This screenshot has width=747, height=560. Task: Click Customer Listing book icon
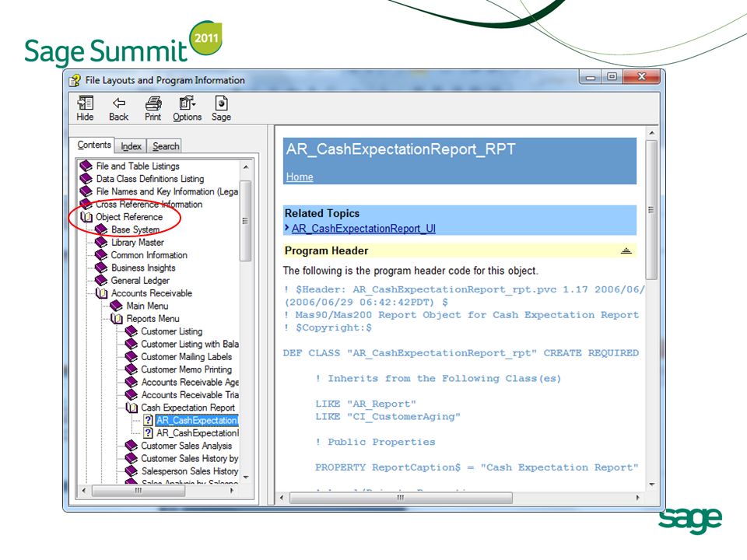pyautogui.click(x=131, y=331)
